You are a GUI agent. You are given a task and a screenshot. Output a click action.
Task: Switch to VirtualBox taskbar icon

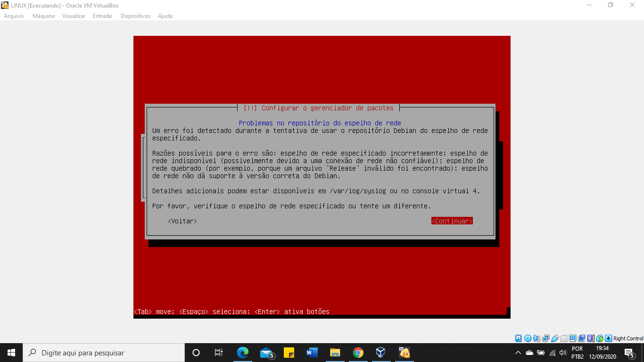coord(381,353)
